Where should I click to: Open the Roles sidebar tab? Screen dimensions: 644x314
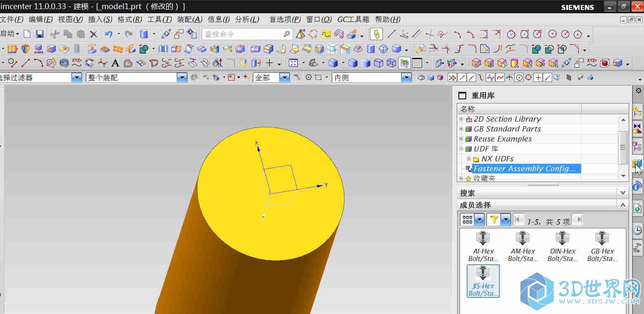coord(638,248)
